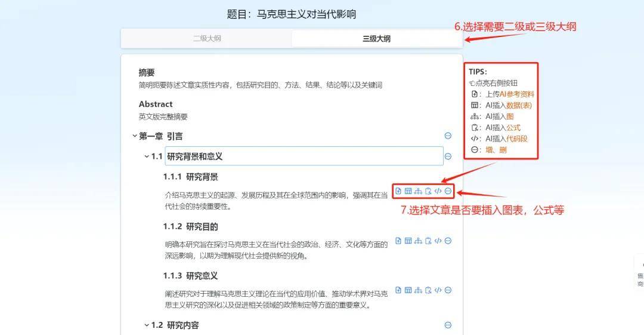Image resolution: width=644 pixels, height=335 pixels.
Task: Insert AI formula for 1.1.3 研究意义
Action: point(428,290)
